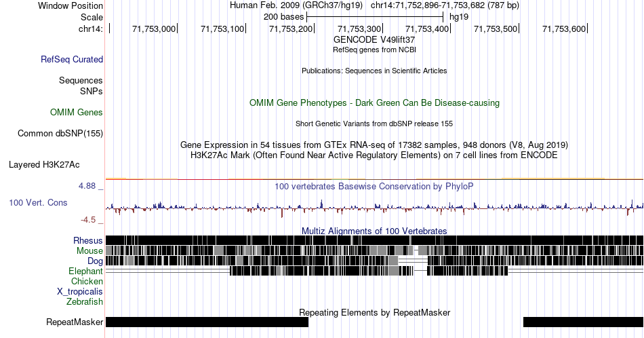Click the Window Position label
The width and height of the screenshot is (644, 338).
(71, 5)
